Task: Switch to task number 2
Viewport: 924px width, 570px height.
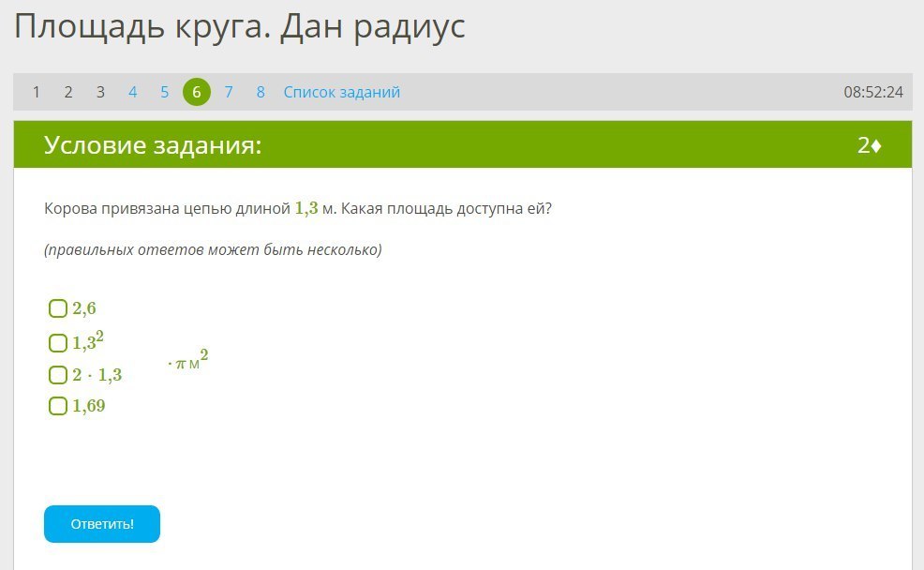Action: point(68,92)
